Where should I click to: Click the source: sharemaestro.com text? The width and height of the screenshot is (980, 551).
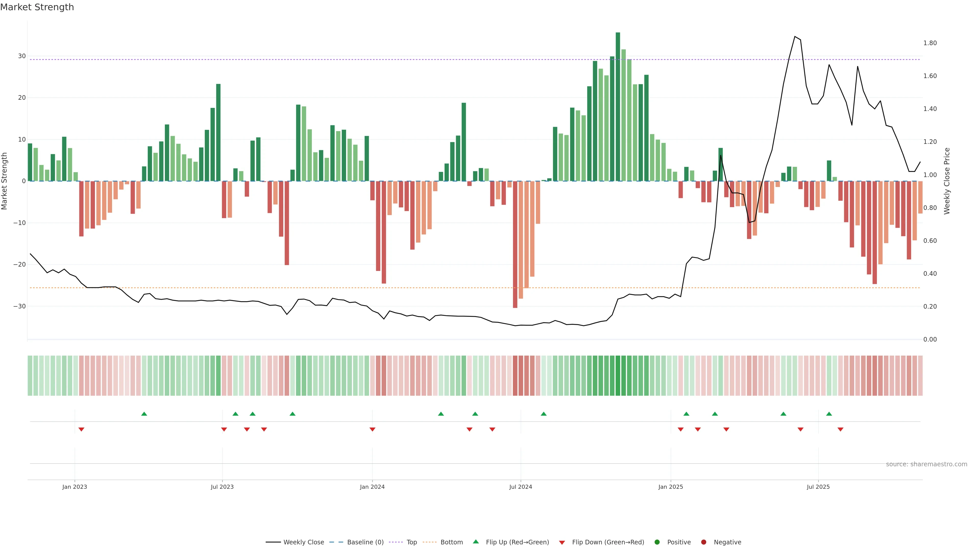(x=926, y=464)
